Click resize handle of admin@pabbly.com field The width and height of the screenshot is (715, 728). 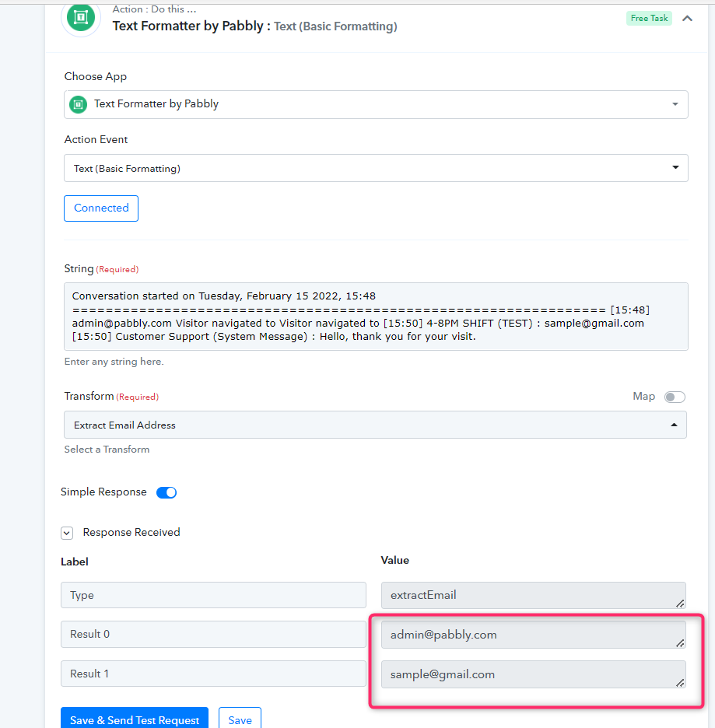(x=680, y=642)
